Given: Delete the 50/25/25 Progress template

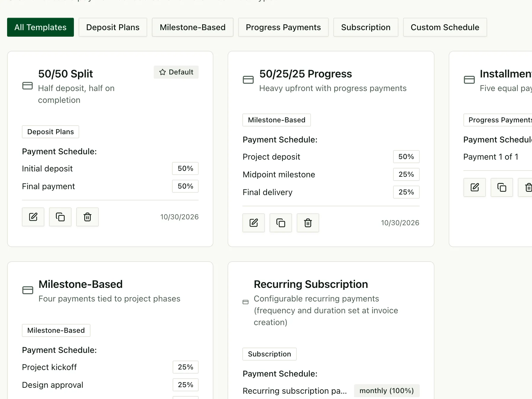Looking at the screenshot, I should pos(308,223).
